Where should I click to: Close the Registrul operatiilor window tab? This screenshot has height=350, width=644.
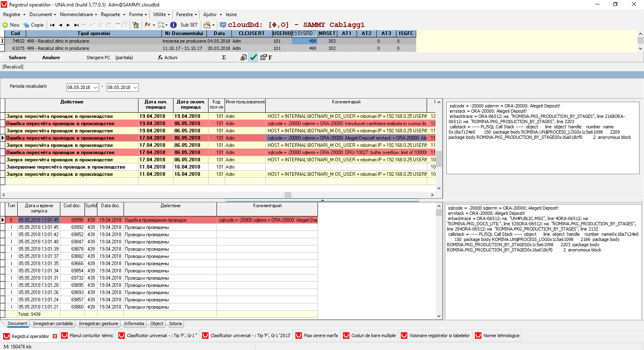point(55,336)
